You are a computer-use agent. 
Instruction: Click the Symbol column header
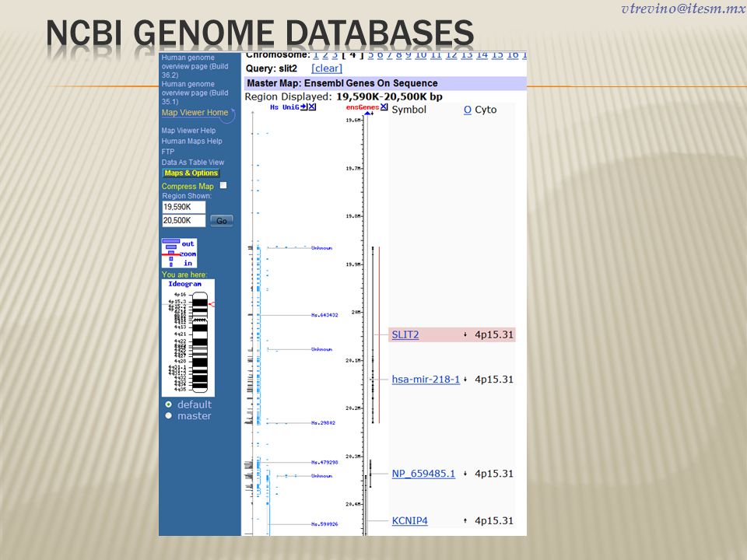(x=409, y=110)
